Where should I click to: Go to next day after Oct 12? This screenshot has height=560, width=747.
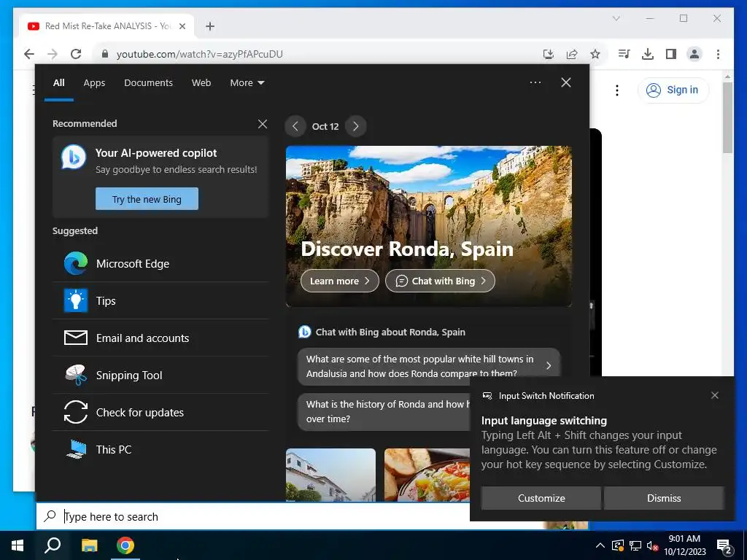[x=355, y=127]
